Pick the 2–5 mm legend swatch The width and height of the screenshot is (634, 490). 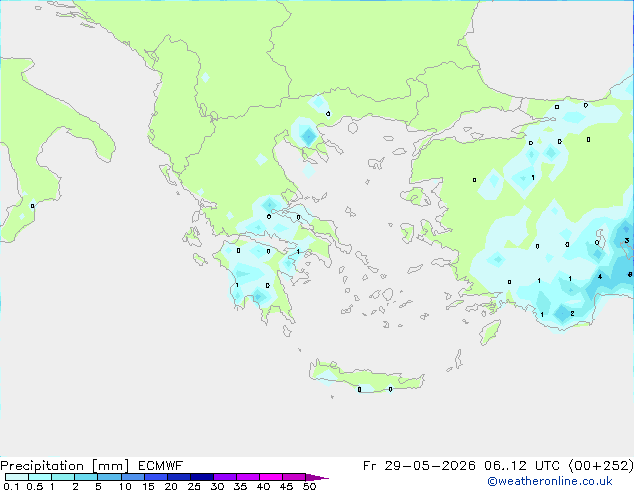pyautogui.click(x=86, y=477)
